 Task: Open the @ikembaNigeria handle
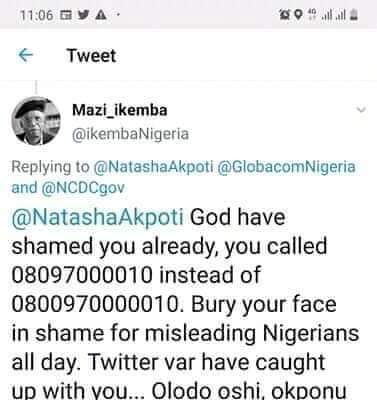130,134
